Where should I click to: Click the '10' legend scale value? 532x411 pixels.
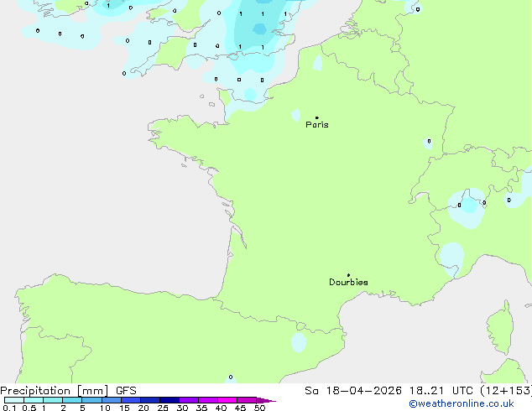pyautogui.click(x=105, y=408)
